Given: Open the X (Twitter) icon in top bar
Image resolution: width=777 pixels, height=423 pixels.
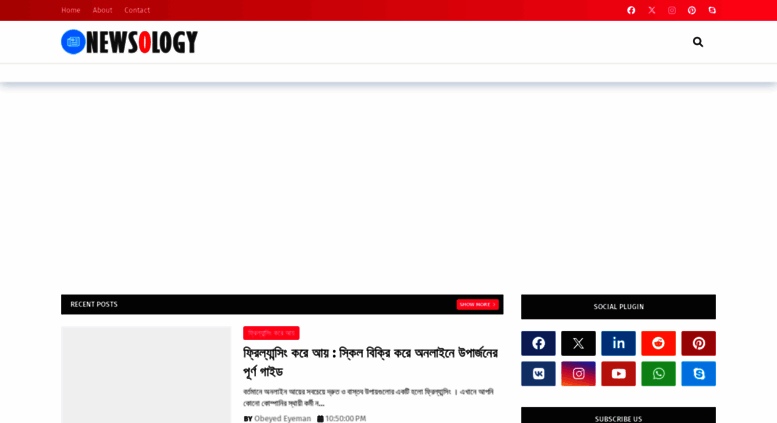Looking at the screenshot, I should [652, 10].
